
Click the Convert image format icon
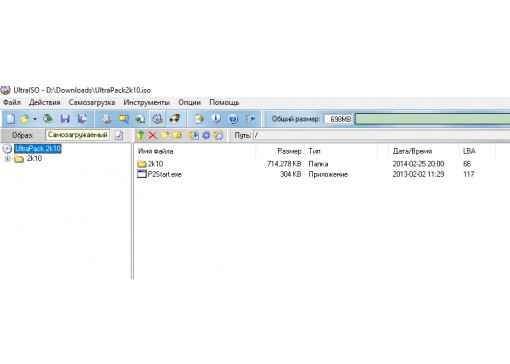pos(124,119)
